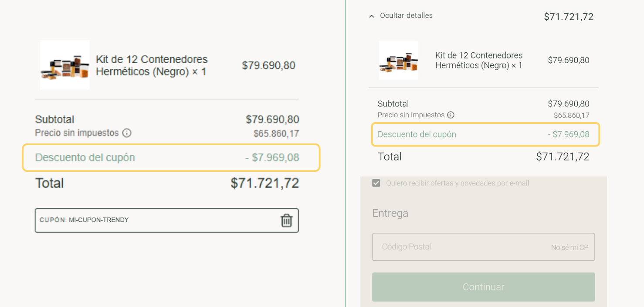Click the bold Total amount in left panel
This screenshot has width=644, height=307.
tap(264, 183)
